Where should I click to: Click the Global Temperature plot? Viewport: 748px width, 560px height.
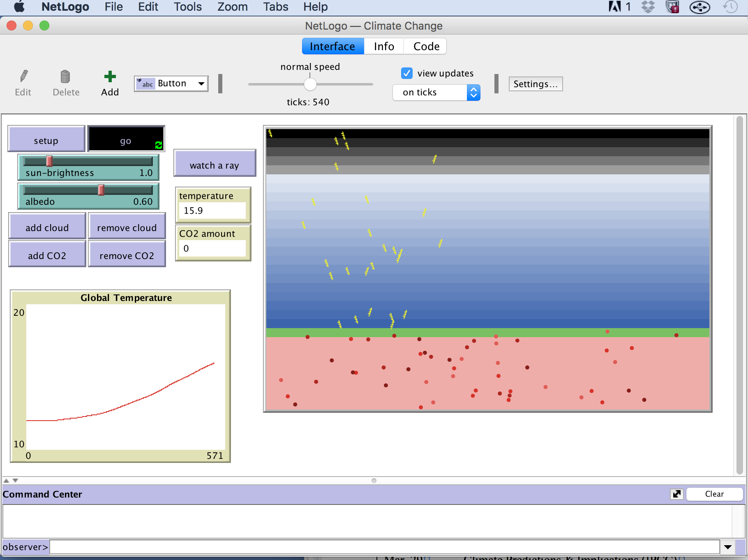click(120, 376)
